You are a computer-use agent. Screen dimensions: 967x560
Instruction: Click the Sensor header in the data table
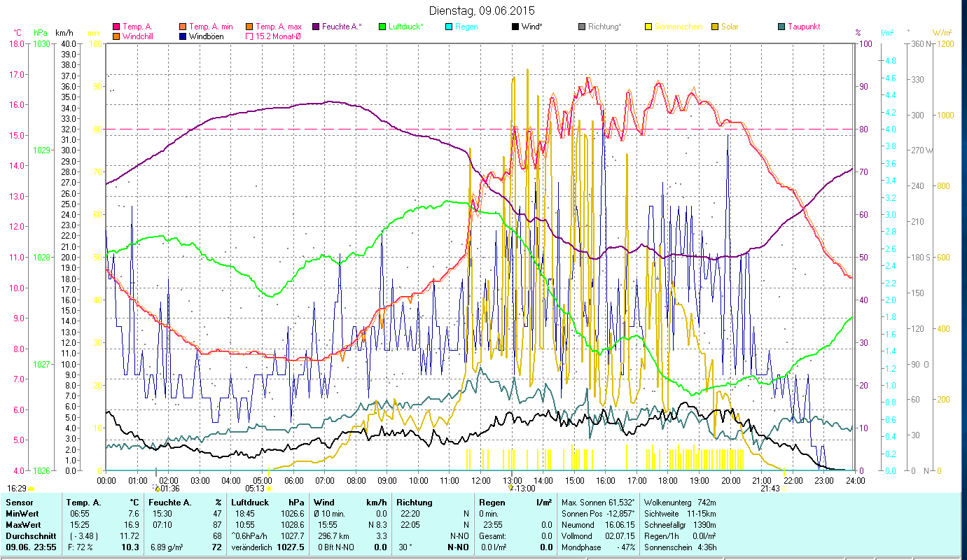(x=18, y=503)
